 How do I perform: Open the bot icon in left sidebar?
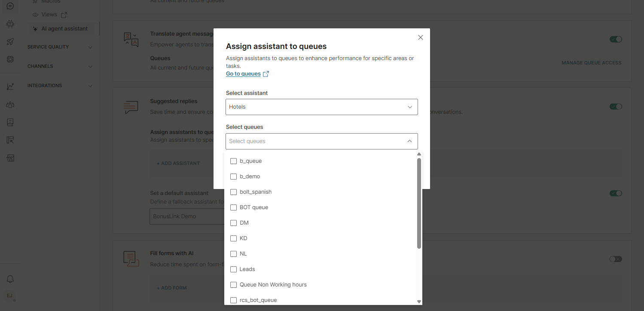pyautogui.click(x=10, y=24)
